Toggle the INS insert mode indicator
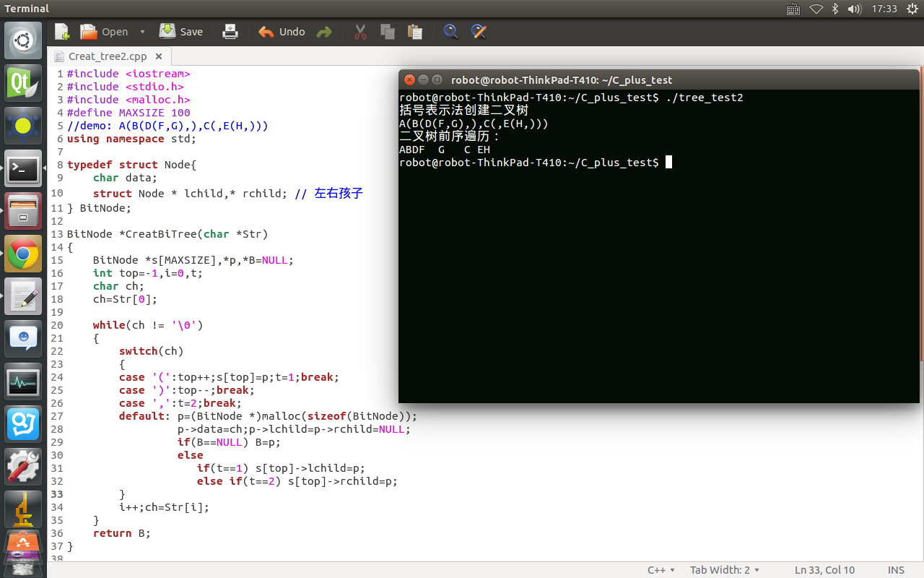This screenshot has width=924, height=578. (x=896, y=570)
